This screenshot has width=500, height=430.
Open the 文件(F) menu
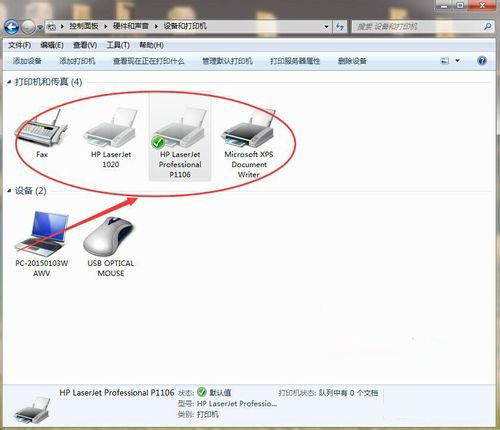click(20, 45)
